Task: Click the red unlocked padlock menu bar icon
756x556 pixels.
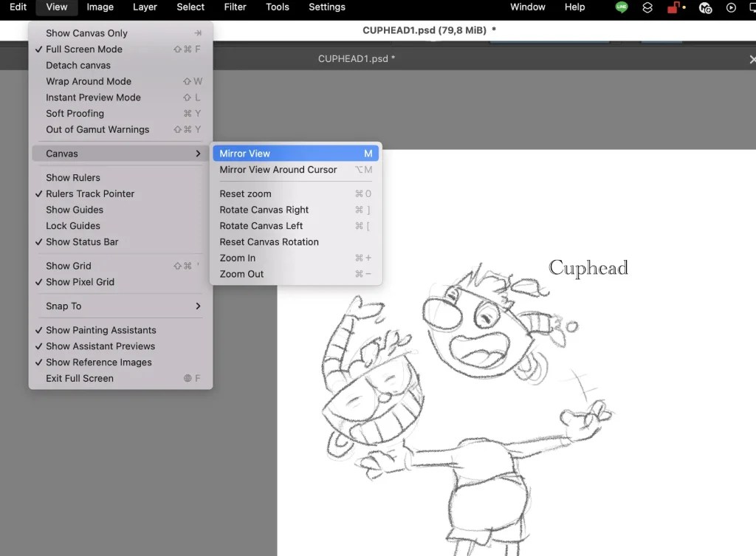Action: (x=674, y=7)
